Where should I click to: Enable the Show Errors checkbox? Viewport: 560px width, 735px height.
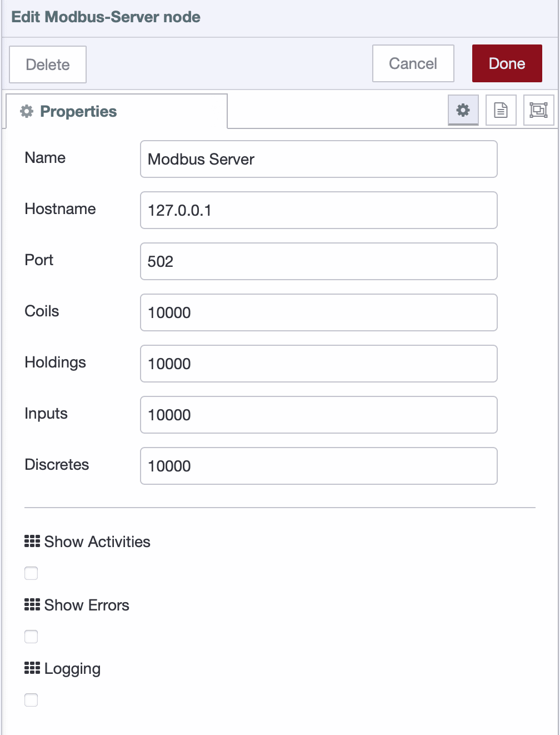(31, 636)
